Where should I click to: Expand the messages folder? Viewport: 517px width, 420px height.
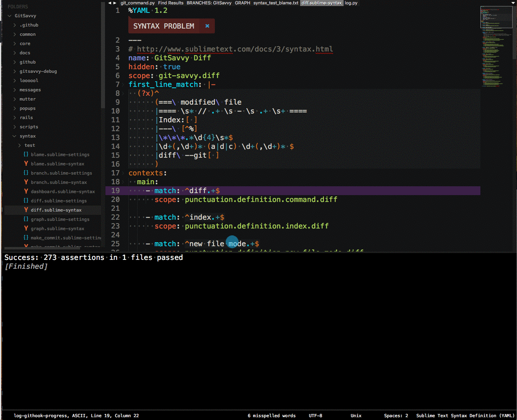(x=15, y=90)
